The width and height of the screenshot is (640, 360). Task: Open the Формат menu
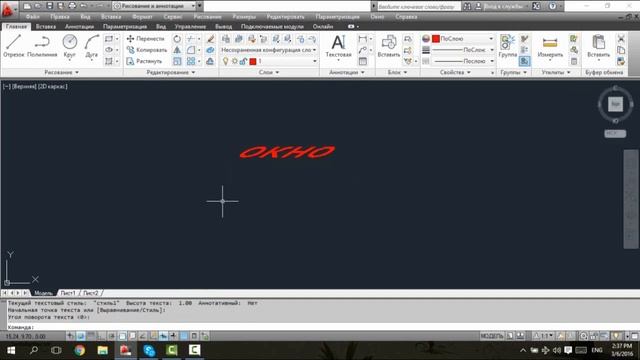point(142,17)
